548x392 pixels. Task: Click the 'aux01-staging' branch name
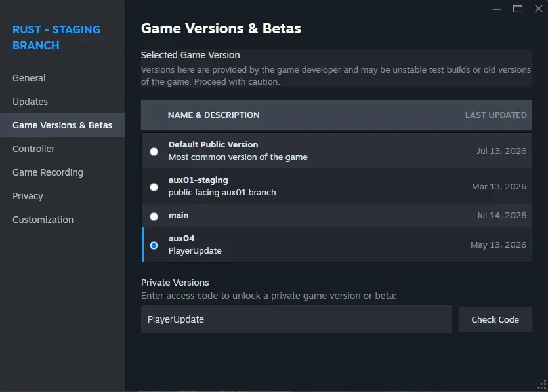click(x=198, y=180)
